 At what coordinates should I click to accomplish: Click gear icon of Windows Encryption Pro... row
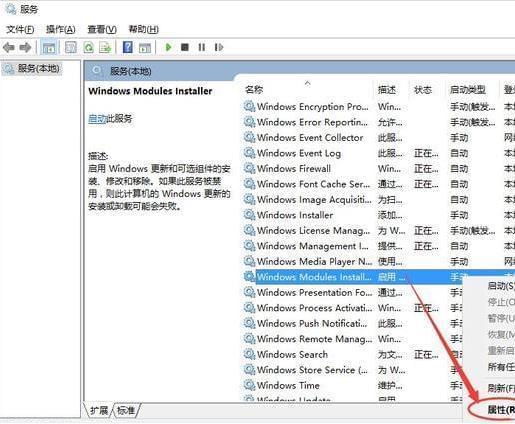pos(249,107)
